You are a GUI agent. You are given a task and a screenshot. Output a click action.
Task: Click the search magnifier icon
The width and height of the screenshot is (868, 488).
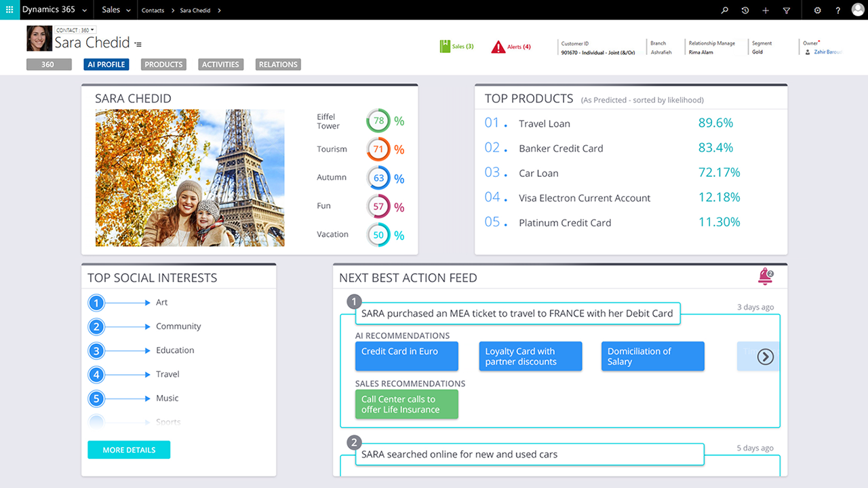point(724,10)
